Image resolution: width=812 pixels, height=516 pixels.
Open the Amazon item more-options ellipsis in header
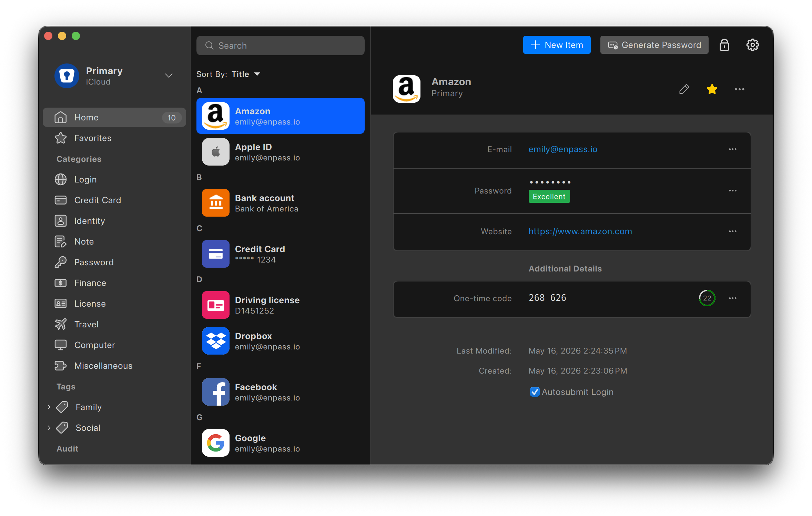(739, 89)
